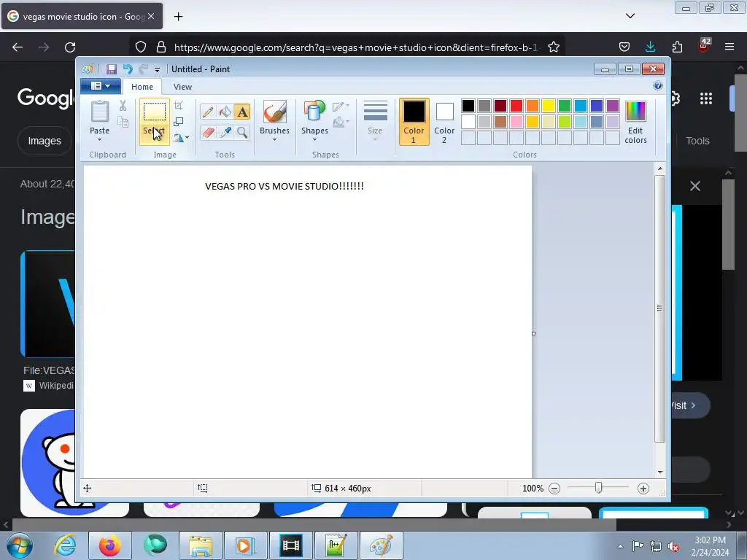The image size is (747, 560).
Task: Adjust the Paint zoom slider handle
Action: (599, 488)
